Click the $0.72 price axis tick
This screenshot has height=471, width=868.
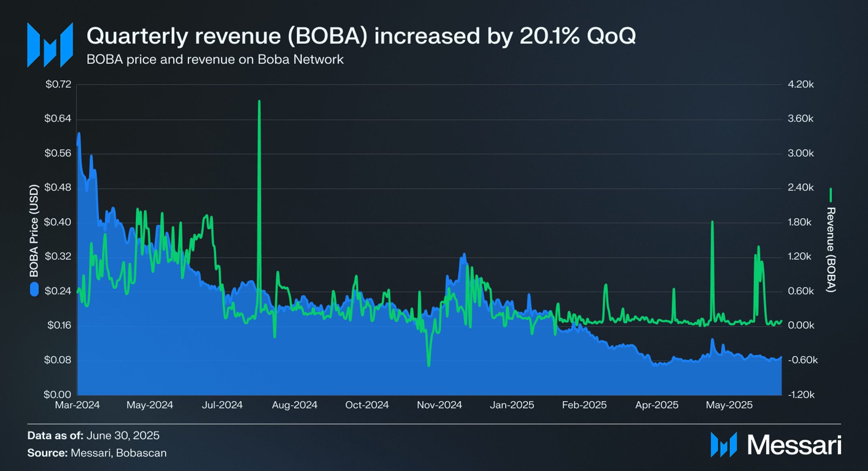pyautogui.click(x=58, y=84)
